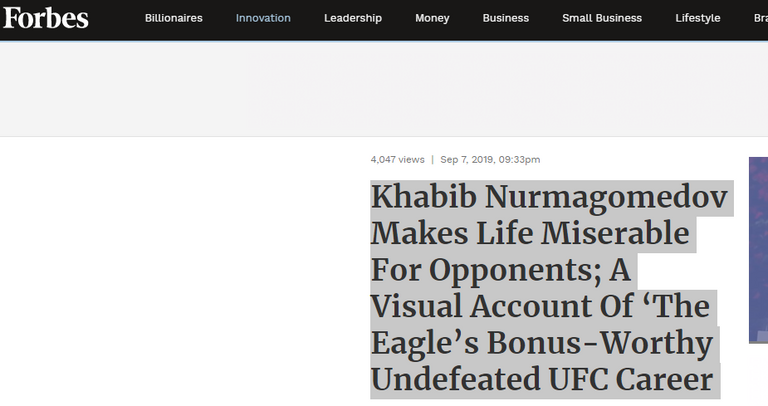Viewport: 768px width, 406px height.
Task: Navigate to the Business section
Action: point(505,18)
